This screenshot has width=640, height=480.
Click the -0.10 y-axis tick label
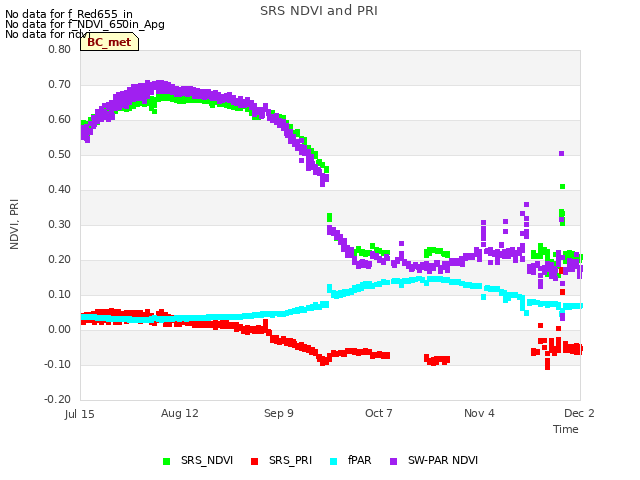click(58, 364)
